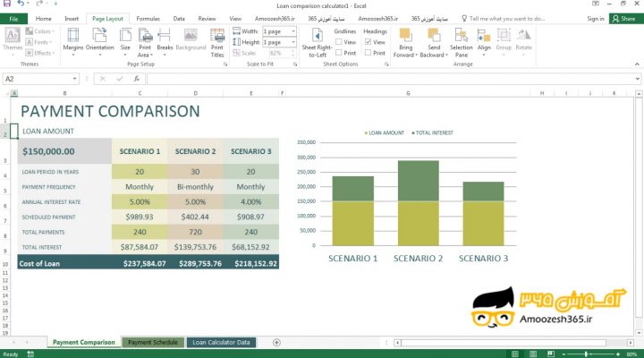Switch to the Data tab

(x=179, y=19)
